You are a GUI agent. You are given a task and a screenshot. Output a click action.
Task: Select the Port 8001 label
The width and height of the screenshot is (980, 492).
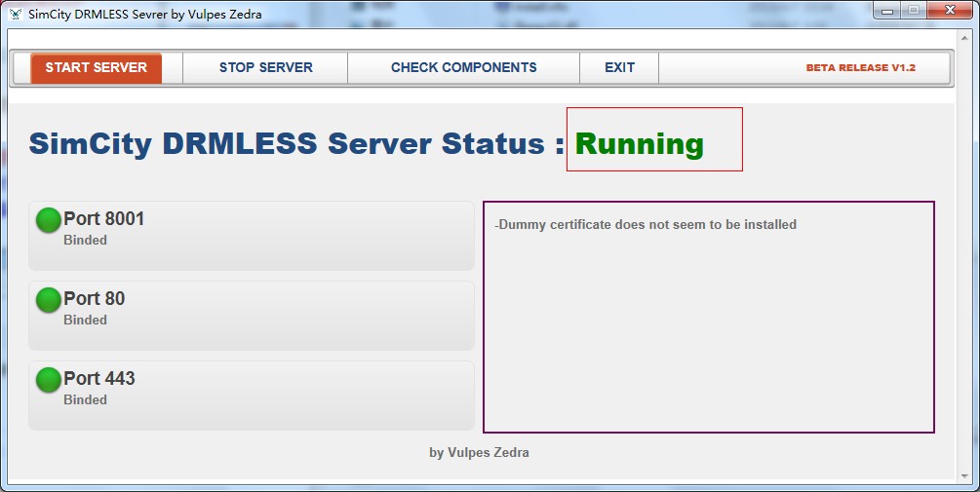[x=103, y=218]
